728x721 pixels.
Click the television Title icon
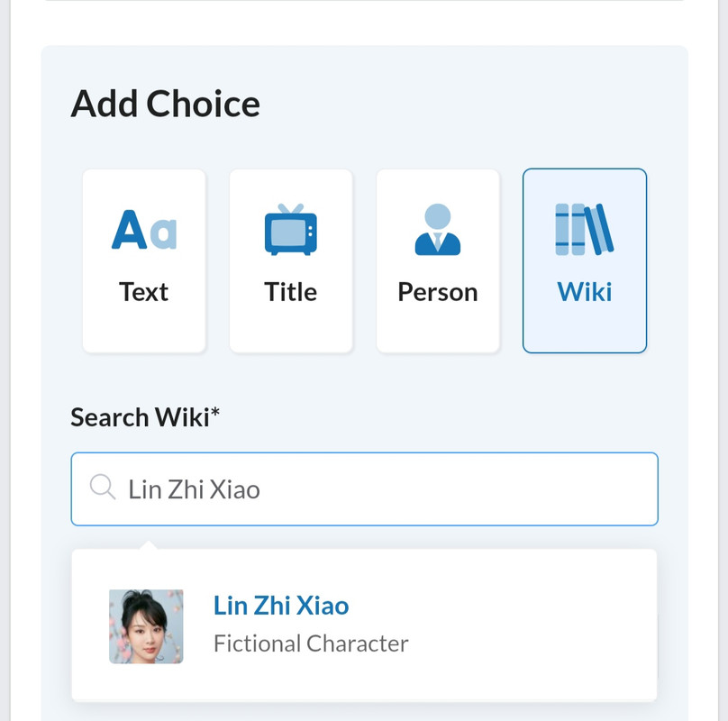(x=291, y=230)
